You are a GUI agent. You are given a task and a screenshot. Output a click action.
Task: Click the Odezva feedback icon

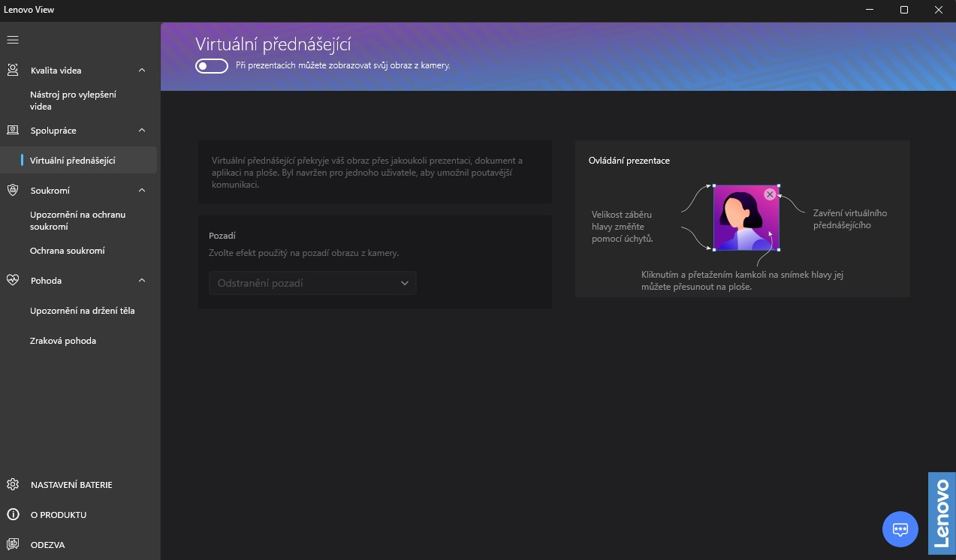coord(13,545)
